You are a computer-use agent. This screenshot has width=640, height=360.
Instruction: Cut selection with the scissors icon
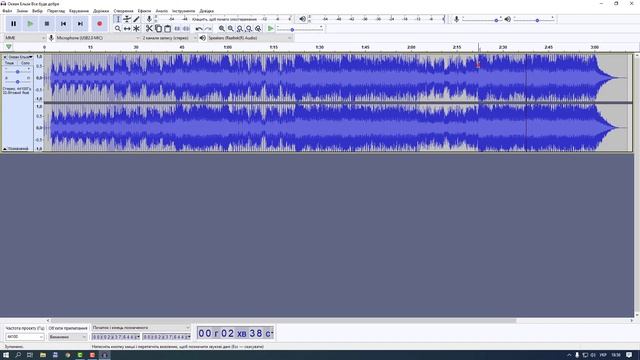149,29
